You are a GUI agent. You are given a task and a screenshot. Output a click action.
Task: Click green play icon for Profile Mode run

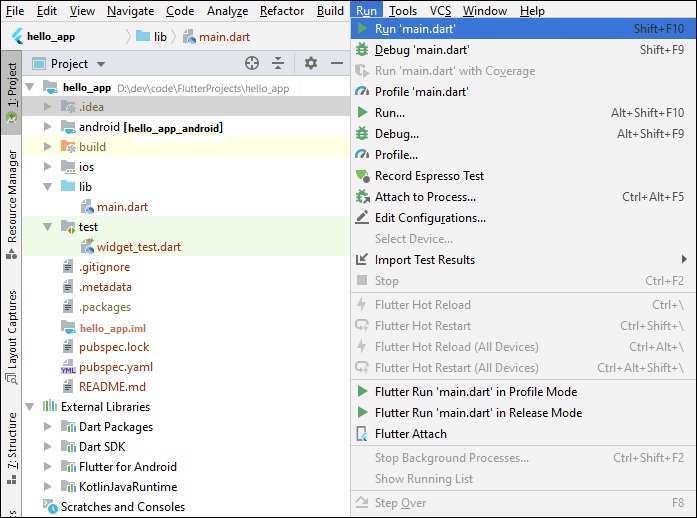click(x=362, y=391)
